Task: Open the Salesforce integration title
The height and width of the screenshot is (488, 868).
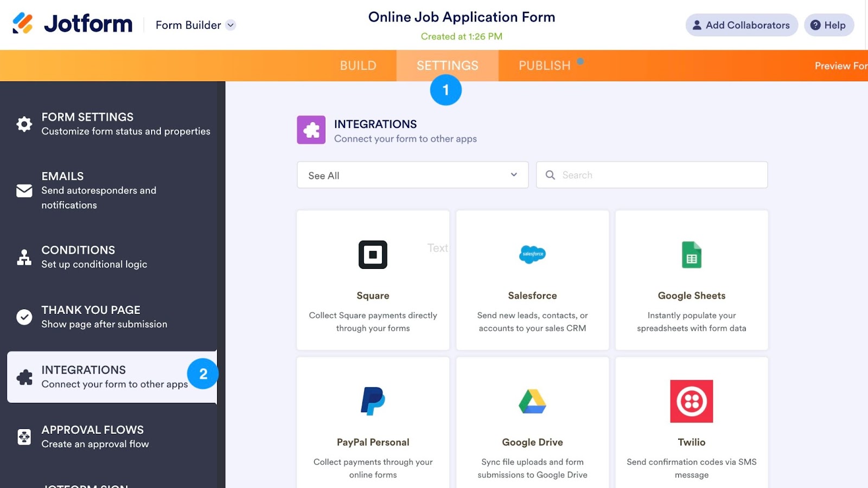Action: 533,296
